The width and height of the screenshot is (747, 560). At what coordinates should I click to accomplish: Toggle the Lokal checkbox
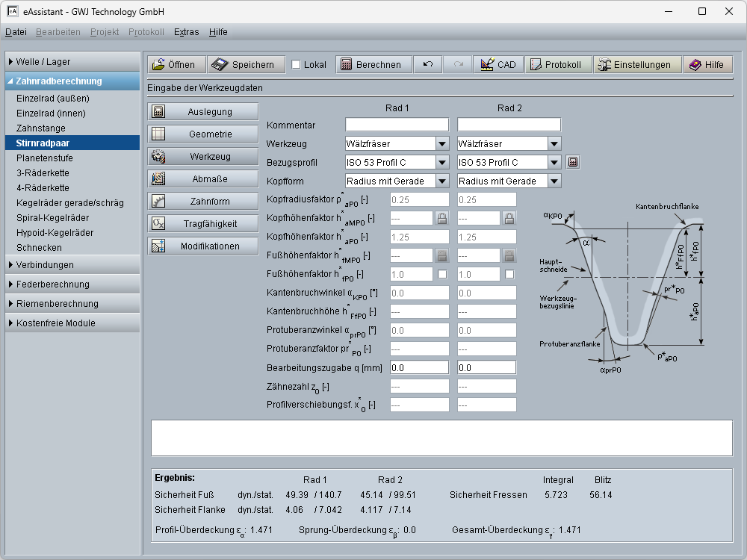296,65
